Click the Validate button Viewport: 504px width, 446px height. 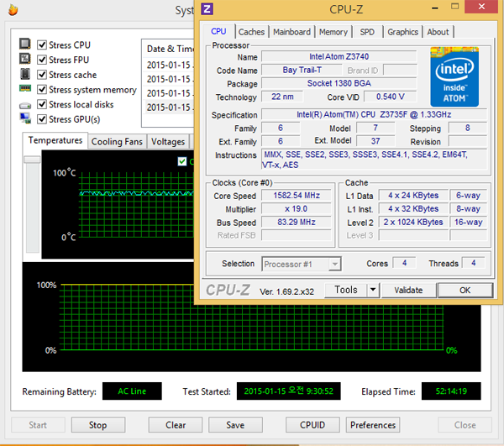(x=408, y=290)
